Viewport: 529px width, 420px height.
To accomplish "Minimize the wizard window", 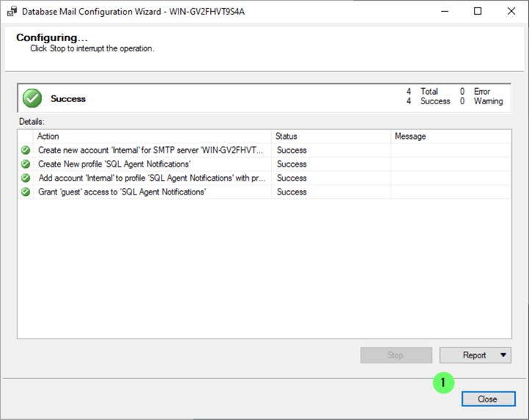I will click(445, 12).
